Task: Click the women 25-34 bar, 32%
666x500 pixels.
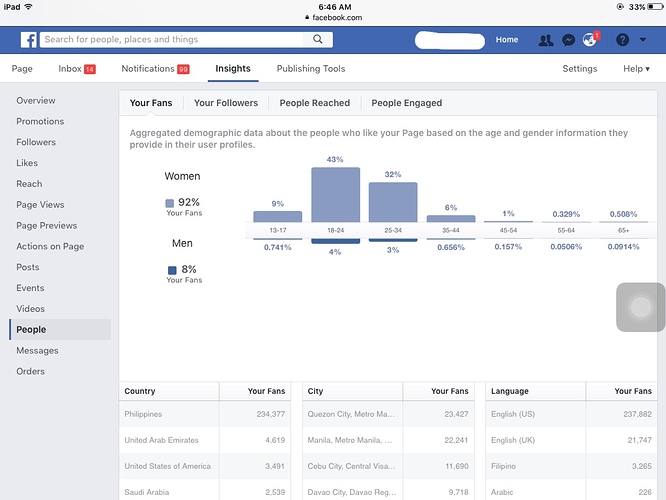Action: point(393,202)
